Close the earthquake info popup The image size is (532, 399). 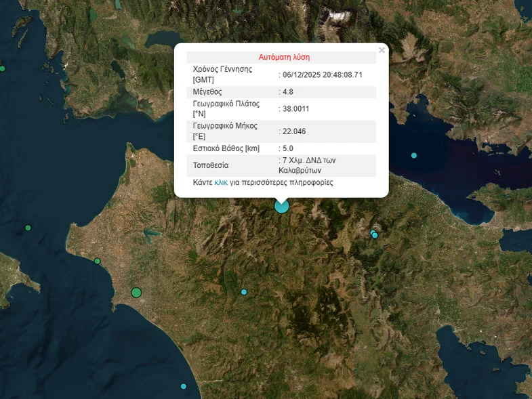pyautogui.click(x=382, y=50)
